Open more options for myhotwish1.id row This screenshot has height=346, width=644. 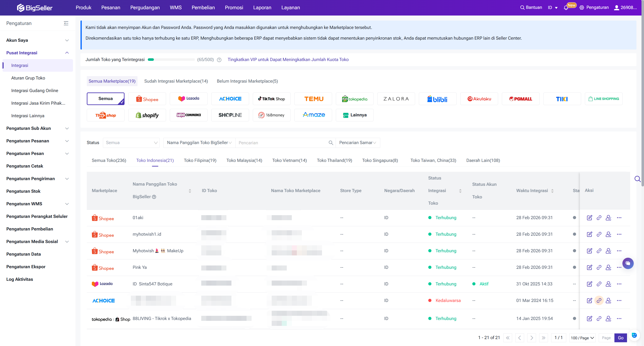[x=619, y=234]
